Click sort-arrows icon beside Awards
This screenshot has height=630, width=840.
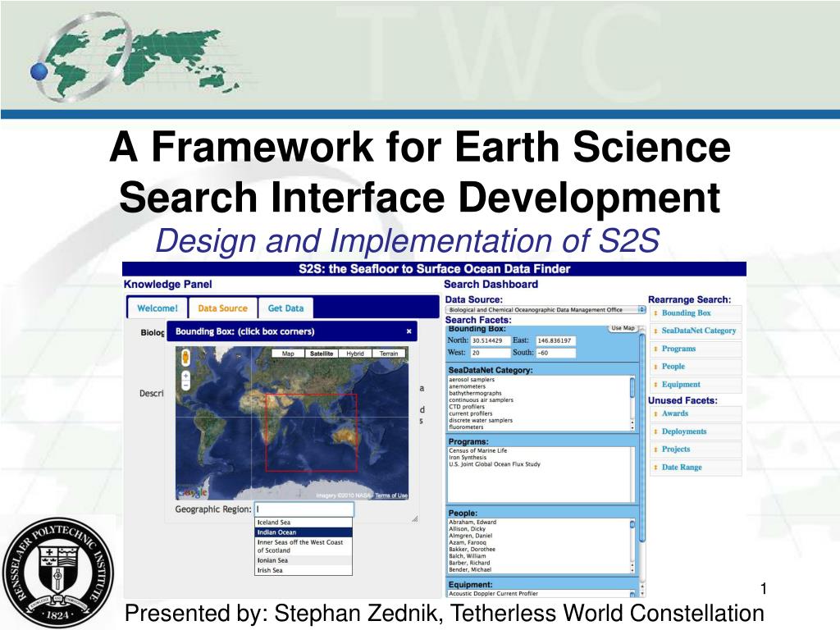(x=655, y=414)
